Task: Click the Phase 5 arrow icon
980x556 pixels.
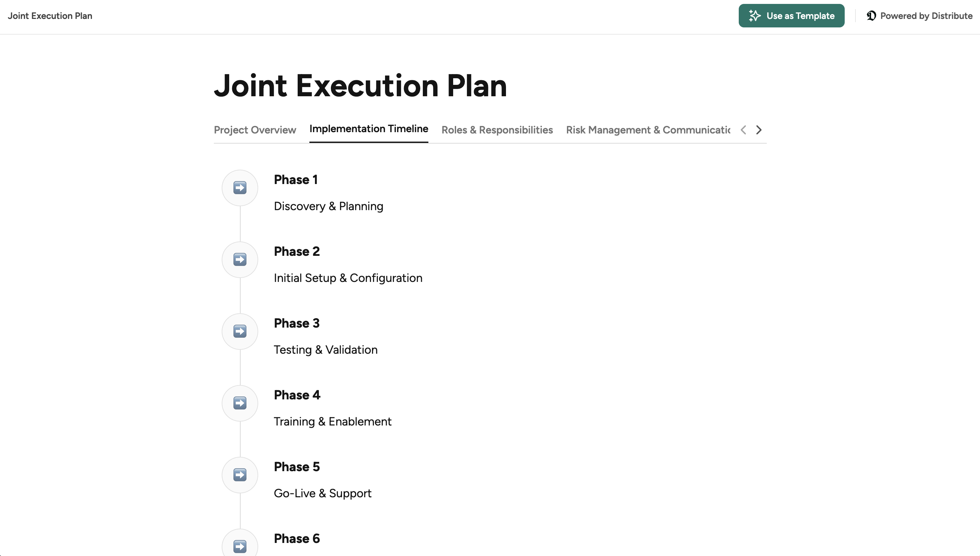Action: pyautogui.click(x=240, y=475)
